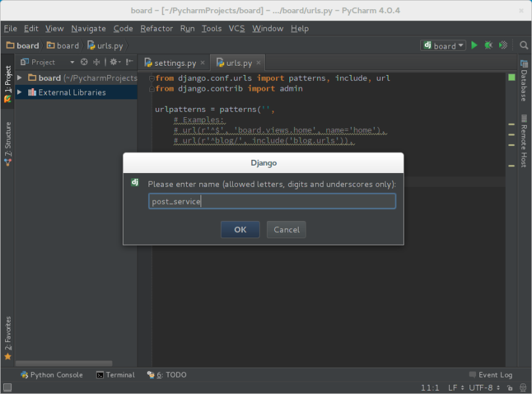Click the Django dj icon in the dialog

[x=135, y=183]
